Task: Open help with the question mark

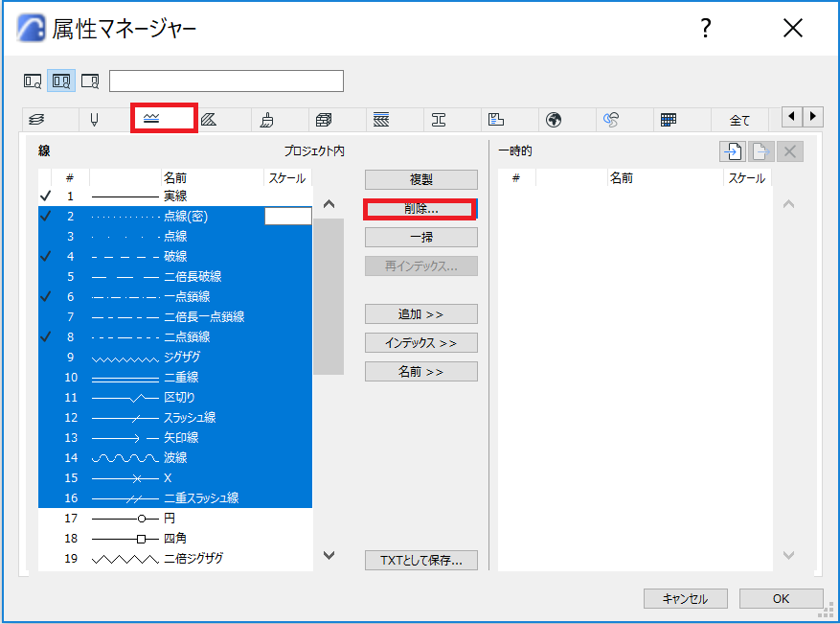Action: (x=706, y=28)
